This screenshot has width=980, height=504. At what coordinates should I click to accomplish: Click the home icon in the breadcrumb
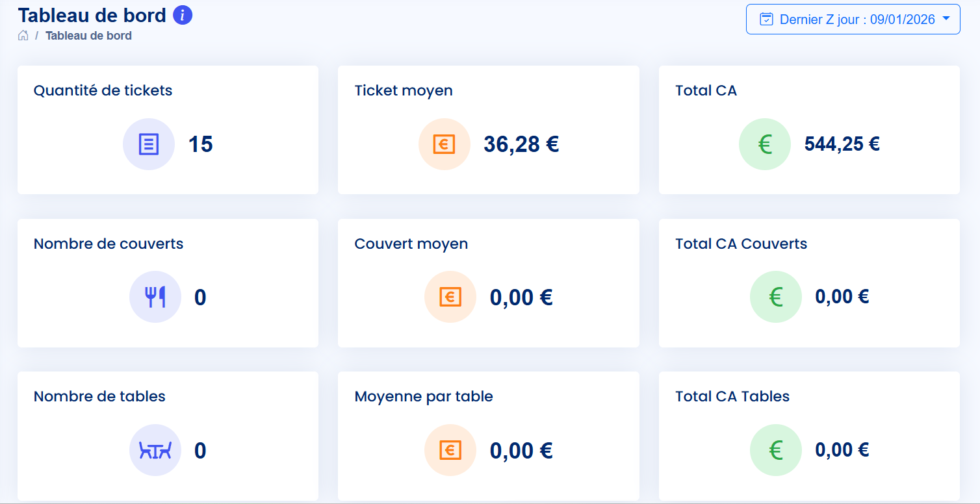pos(23,36)
